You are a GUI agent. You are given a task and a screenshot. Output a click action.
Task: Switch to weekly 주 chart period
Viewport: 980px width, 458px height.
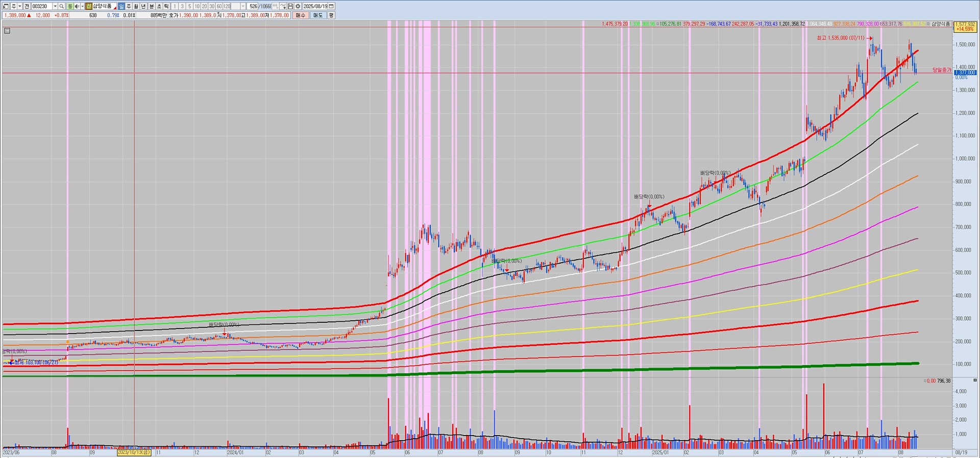129,6
